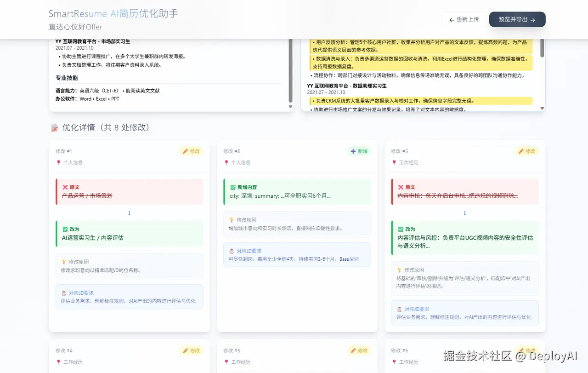Click the lightbulb 修改原因 icon in card #2
This screenshot has height=373, width=588.
pos(232,220)
